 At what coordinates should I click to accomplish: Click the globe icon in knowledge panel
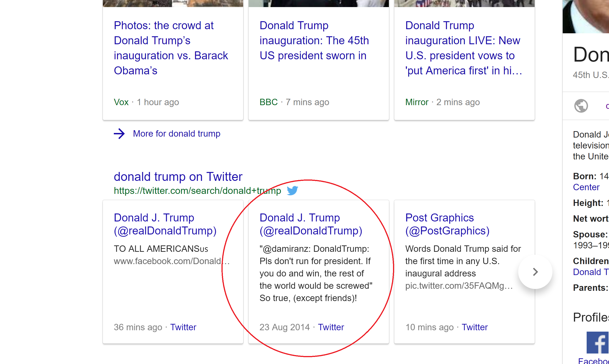click(581, 106)
